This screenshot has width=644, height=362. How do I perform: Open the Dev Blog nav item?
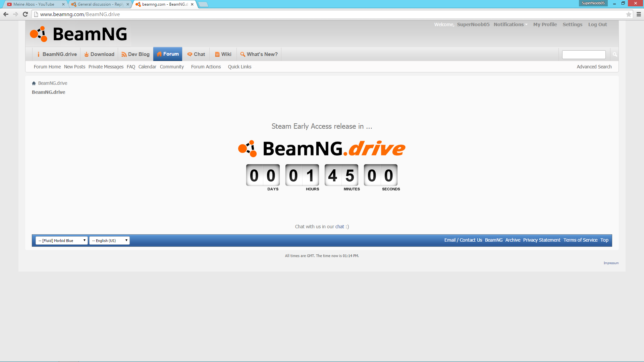136,54
